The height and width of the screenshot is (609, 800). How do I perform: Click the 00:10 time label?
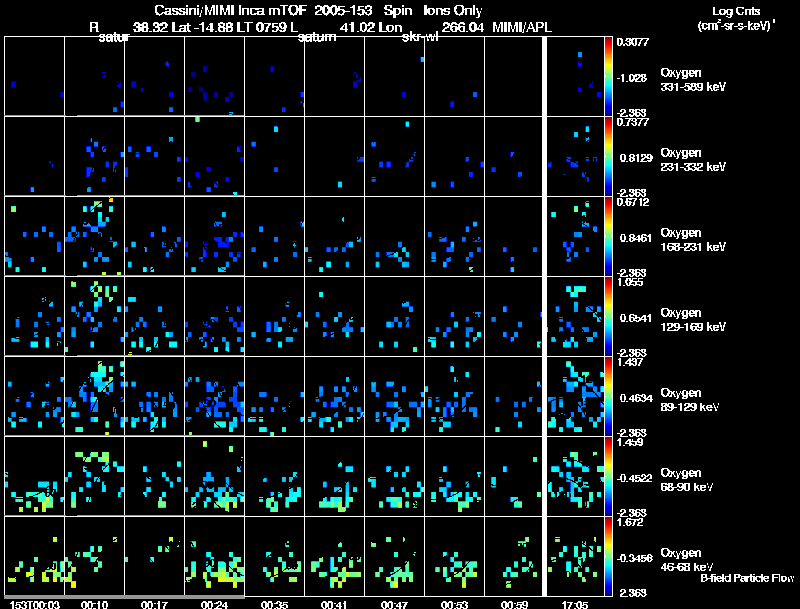[94, 604]
